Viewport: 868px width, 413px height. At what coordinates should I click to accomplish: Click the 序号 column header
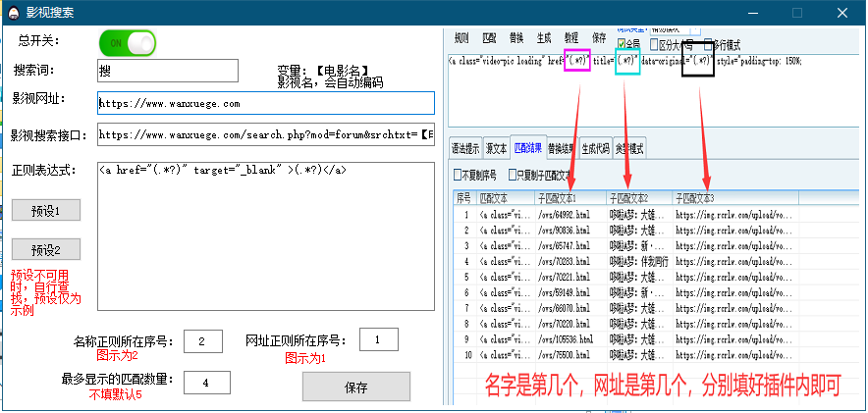point(463,197)
